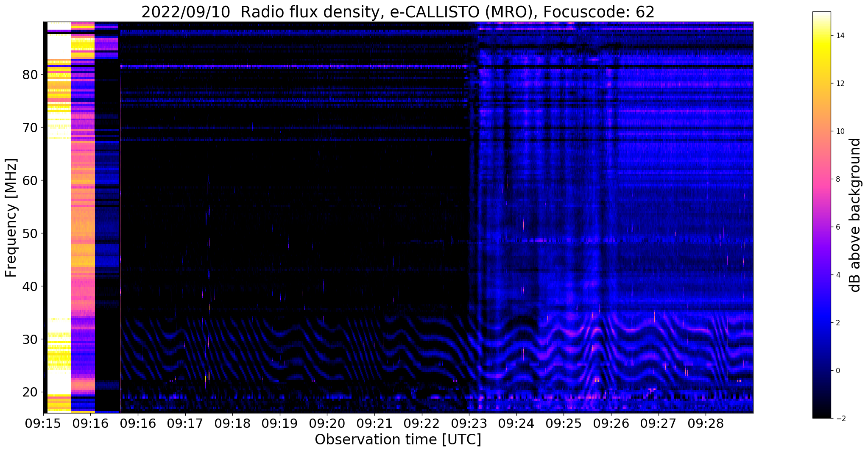Click the plot title mentioning e-CALLISTO (MRO)

398,12
